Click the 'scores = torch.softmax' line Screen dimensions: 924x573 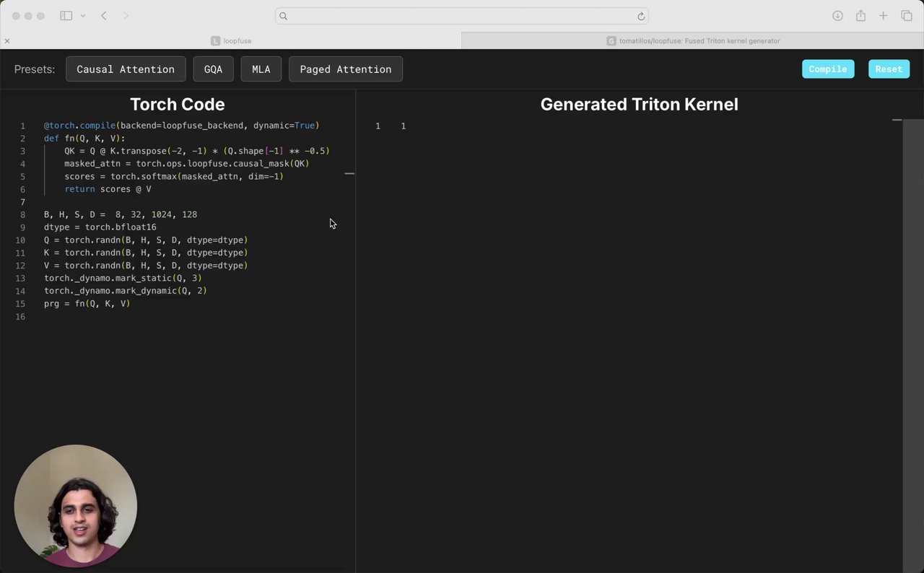(173, 177)
